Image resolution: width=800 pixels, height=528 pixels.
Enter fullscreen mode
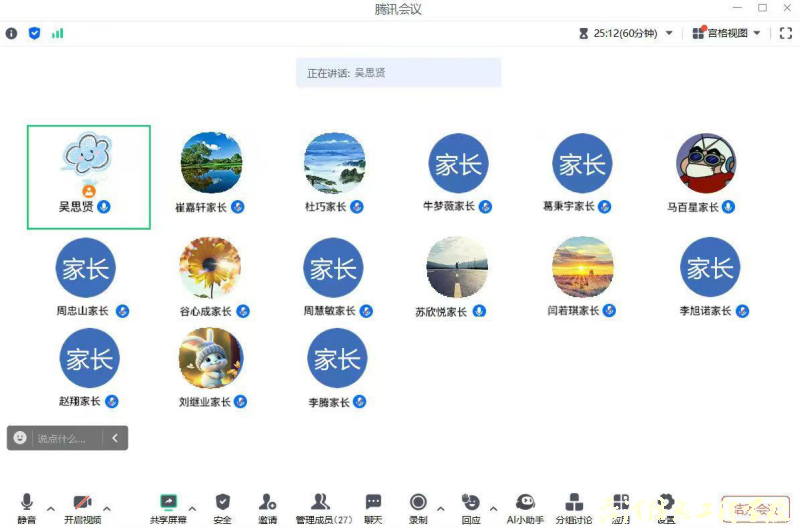click(786, 33)
